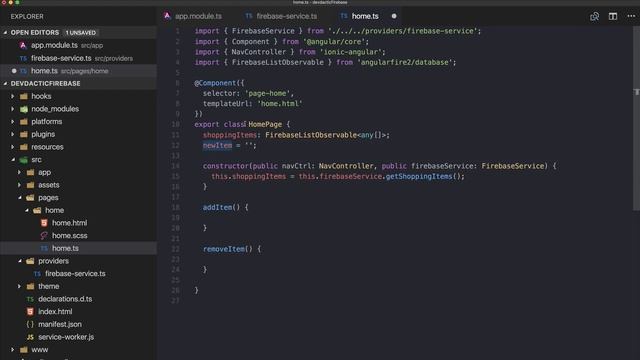This screenshot has width=640, height=360.
Task: Expand the platforms folder arrow
Action: (13, 122)
